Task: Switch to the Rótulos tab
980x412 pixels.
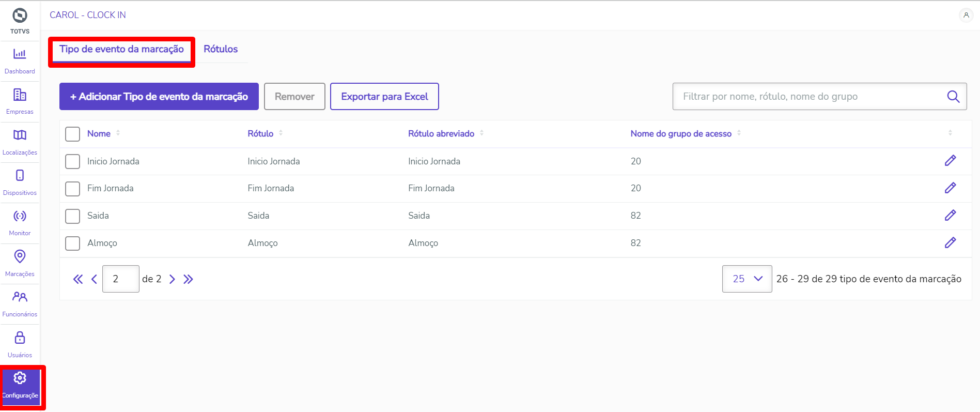Action: tap(221, 49)
